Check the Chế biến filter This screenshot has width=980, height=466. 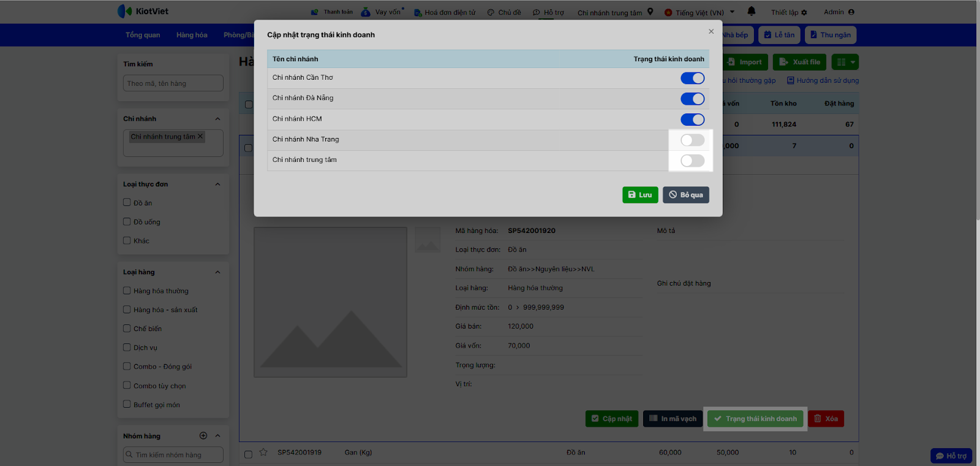coord(127,328)
